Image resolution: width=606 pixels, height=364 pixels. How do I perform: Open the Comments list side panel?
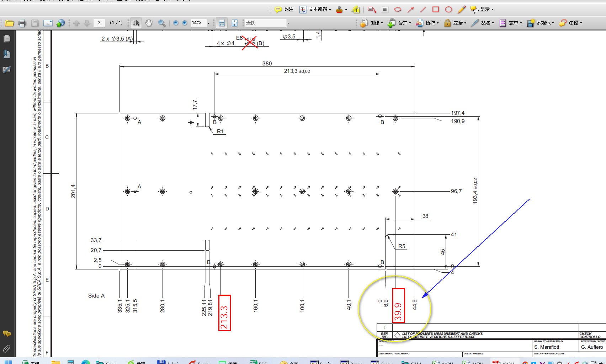6,333
